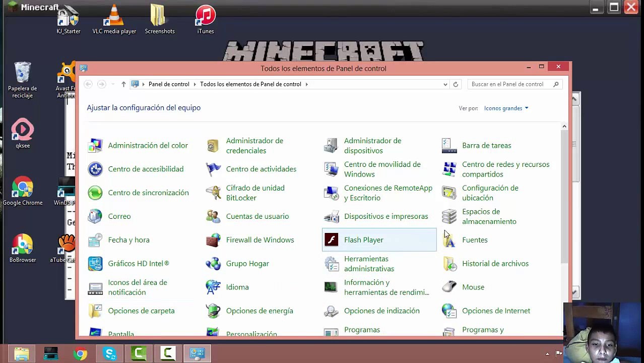Show hidden tray icons arrow
Image resolution: width=644 pixels, height=363 pixels.
(x=547, y=354)
